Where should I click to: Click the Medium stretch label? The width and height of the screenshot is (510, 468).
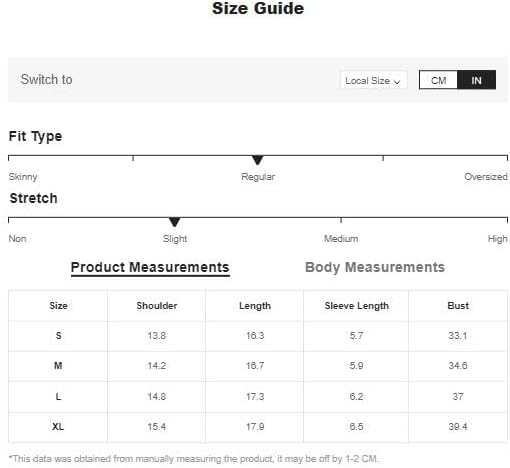341,239
